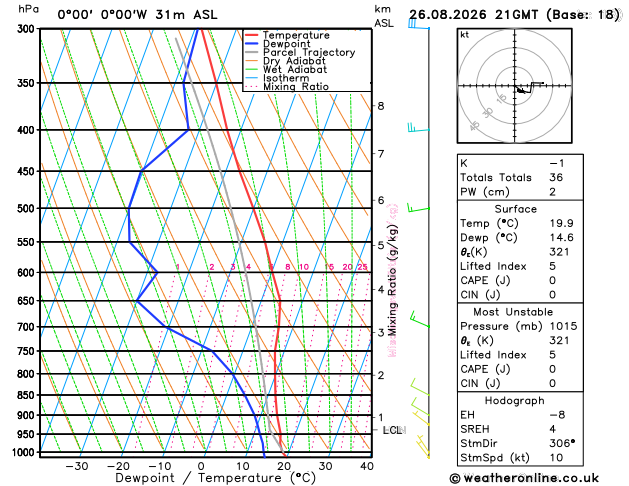The height and width of the screenshot is (486, 629).
Task: Click the StmDir value '306°'
Action: [x=562, y=443]
